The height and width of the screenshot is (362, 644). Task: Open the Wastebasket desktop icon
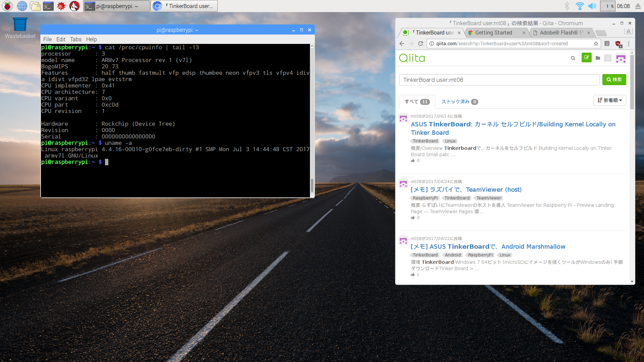click(x=20, y=28)
